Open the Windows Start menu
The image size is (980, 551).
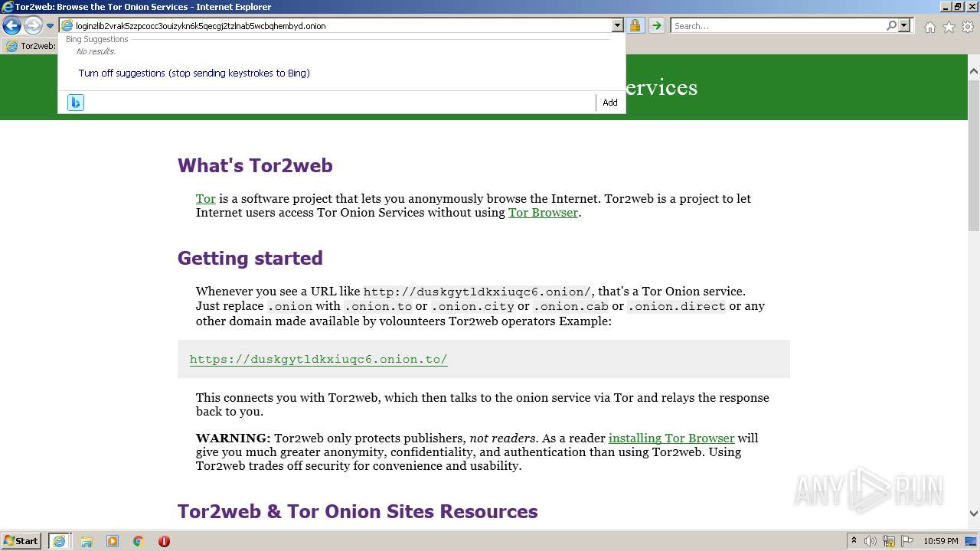pyautogui.click(x=21, y=541)
